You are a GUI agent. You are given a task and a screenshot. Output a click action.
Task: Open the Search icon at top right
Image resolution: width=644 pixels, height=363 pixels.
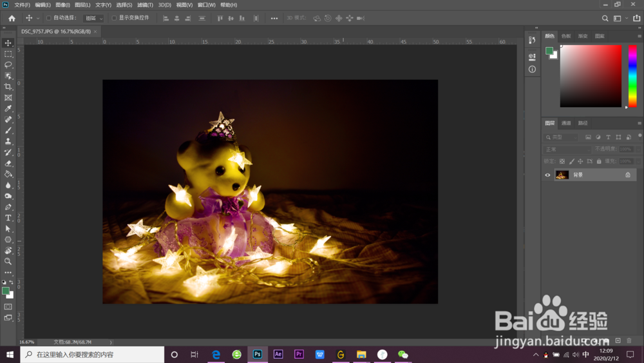(605, 18)
